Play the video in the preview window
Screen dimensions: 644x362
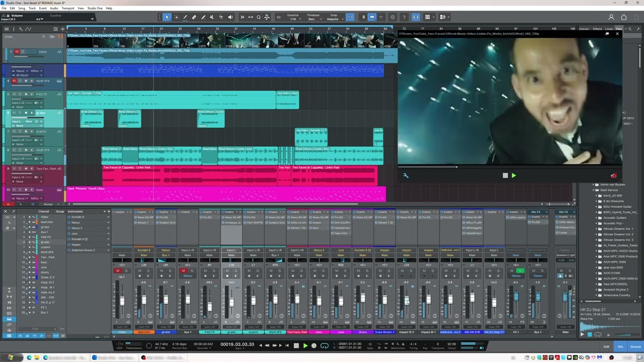(x=514, y=175)
